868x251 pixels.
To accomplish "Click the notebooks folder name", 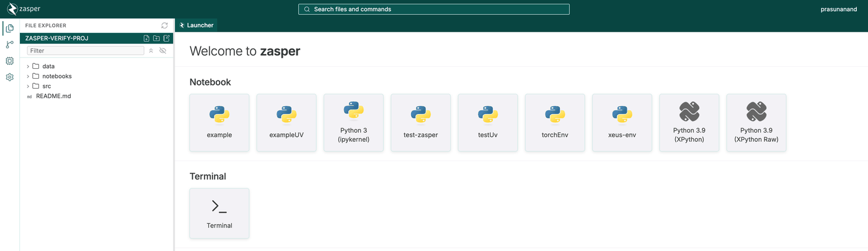I will [x=57, y=76].
